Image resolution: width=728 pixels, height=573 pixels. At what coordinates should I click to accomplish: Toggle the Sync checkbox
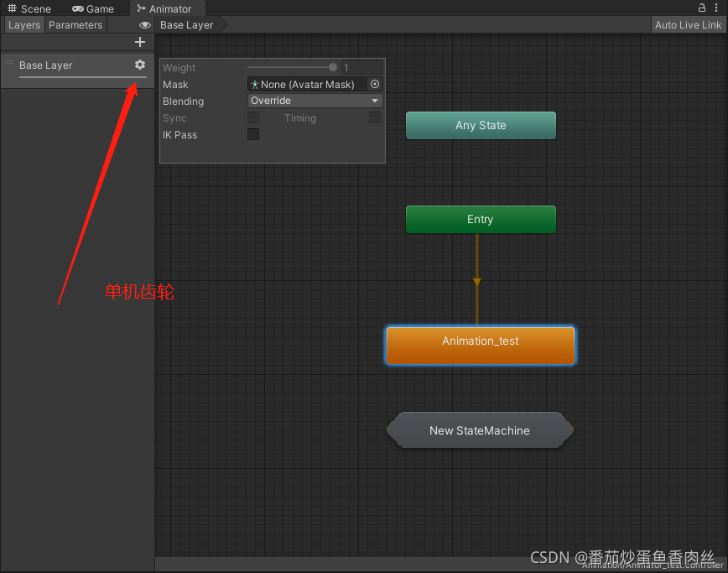pos(253,117)
